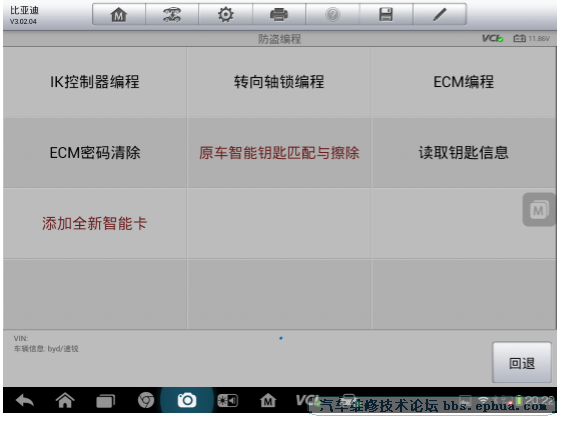Select the pencil edit icon in toolbar
Screen dimensions: 562x421
coord(440,15)
